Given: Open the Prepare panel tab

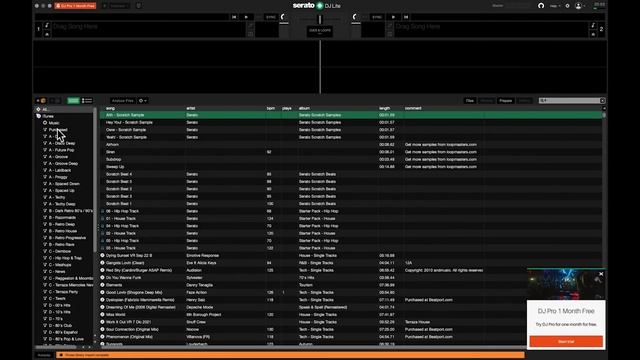Looking at the screenshot, I should [505, 100].
